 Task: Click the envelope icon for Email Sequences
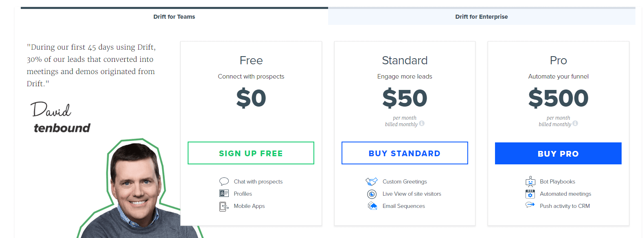(x=372, y=206)
